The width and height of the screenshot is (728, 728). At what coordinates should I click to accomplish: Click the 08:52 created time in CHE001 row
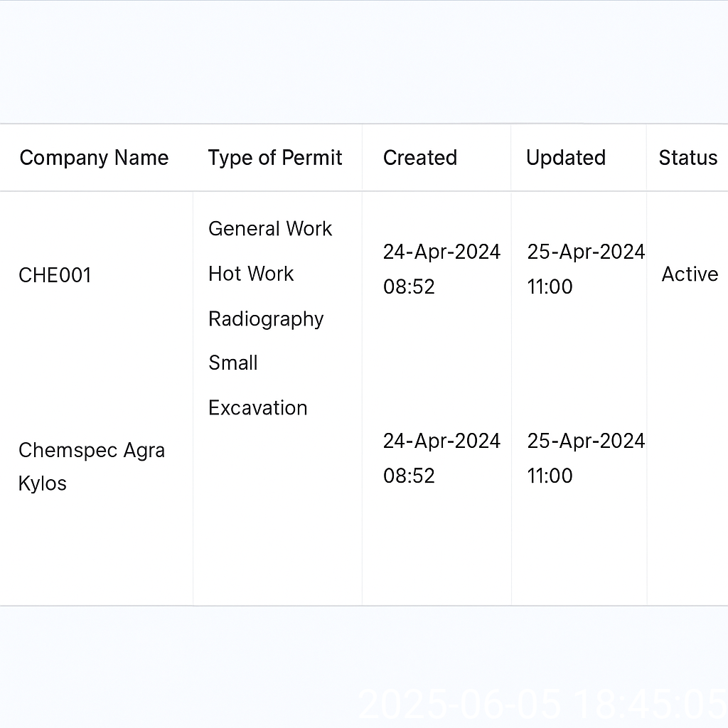pyautogui.click(x=409, y=287)
